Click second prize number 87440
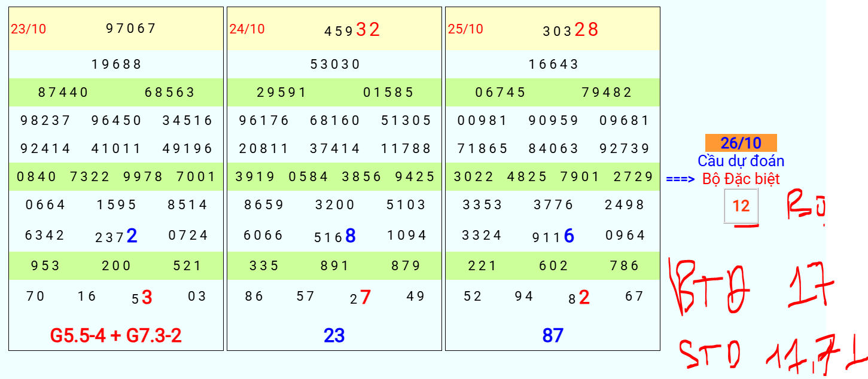The height and width of the screenshot is (379, 868). (63, 92)
